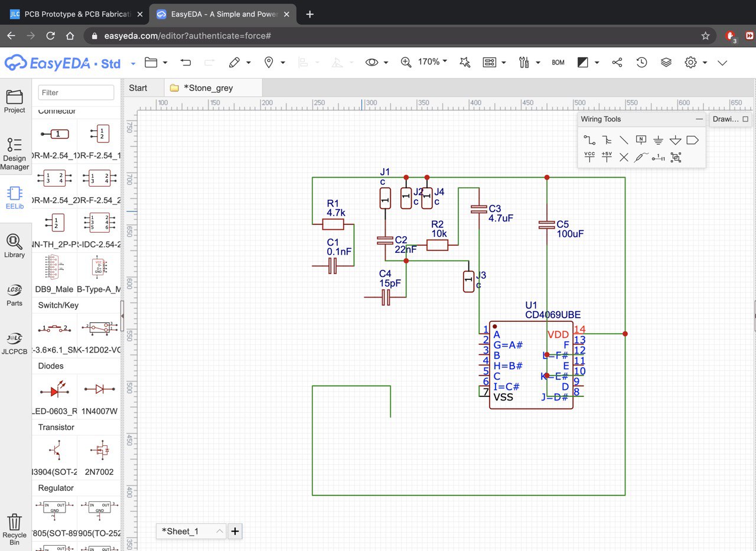Add a new schematic sheet
This screenshot has height=551, width=756.
pyautogui.click(x=235, y=531)
